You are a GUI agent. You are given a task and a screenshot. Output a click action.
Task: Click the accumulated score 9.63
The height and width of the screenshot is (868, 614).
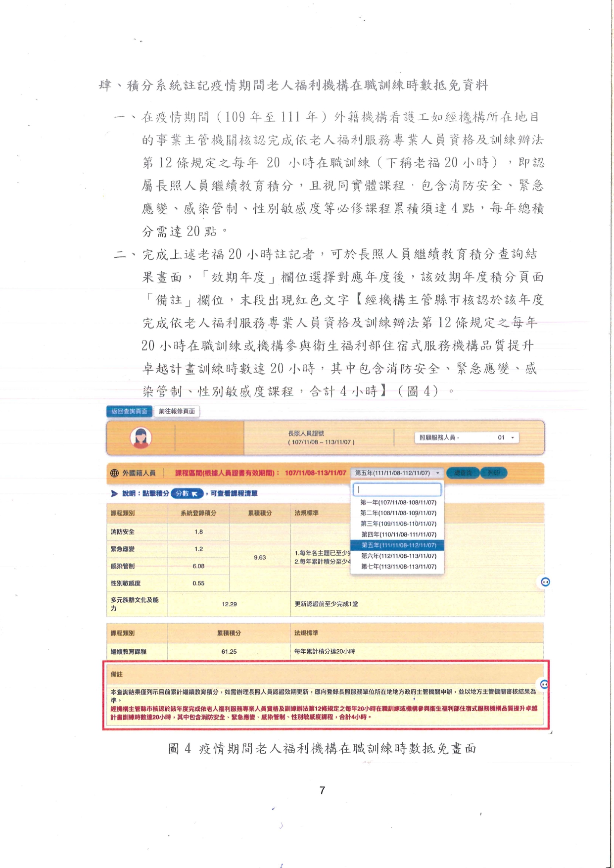(x=260, y=558)
